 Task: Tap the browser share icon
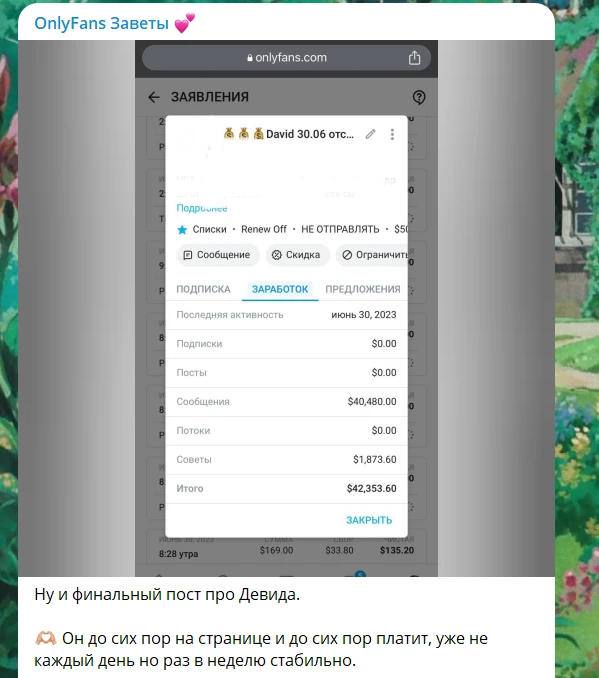pos(414,58)
